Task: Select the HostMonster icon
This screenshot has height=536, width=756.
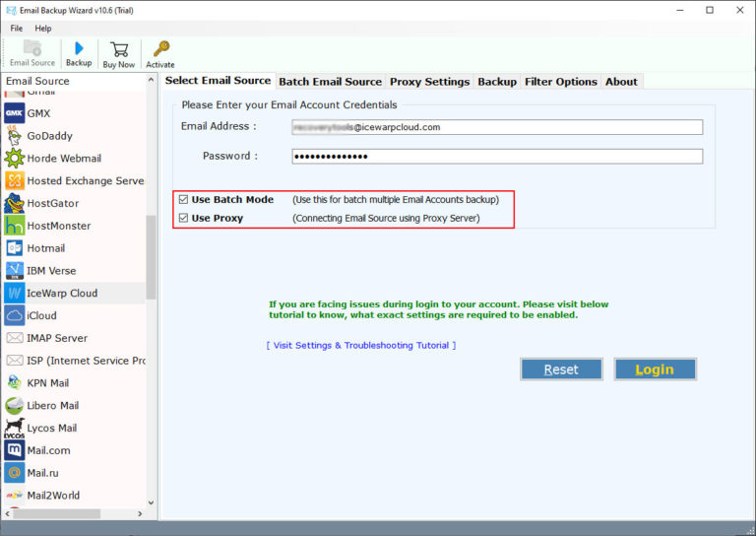Action: 15,226
